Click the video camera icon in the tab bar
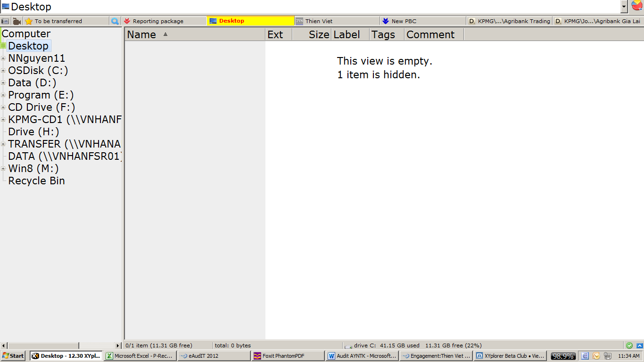 17,21
